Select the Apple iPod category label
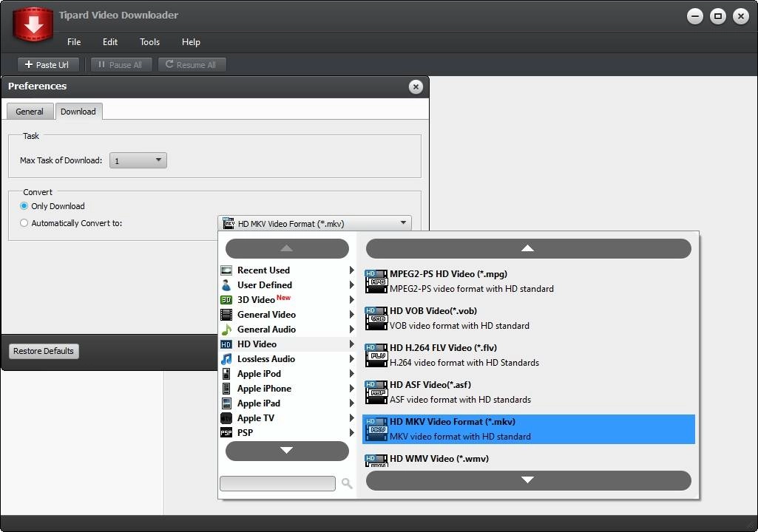 pyautogui.click(x=259, y=374)
